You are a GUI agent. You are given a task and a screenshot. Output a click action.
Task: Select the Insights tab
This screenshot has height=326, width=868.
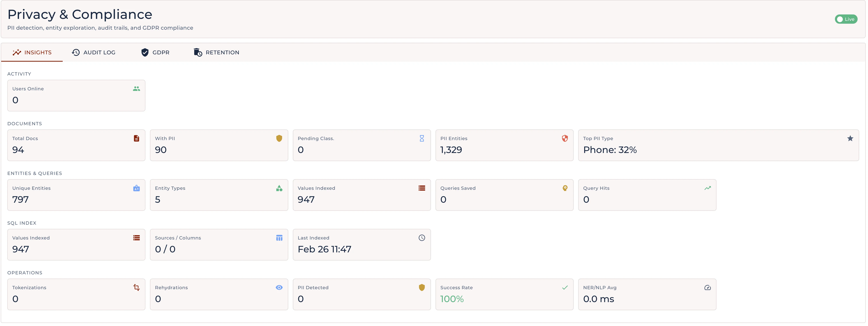tap(32, 52)
